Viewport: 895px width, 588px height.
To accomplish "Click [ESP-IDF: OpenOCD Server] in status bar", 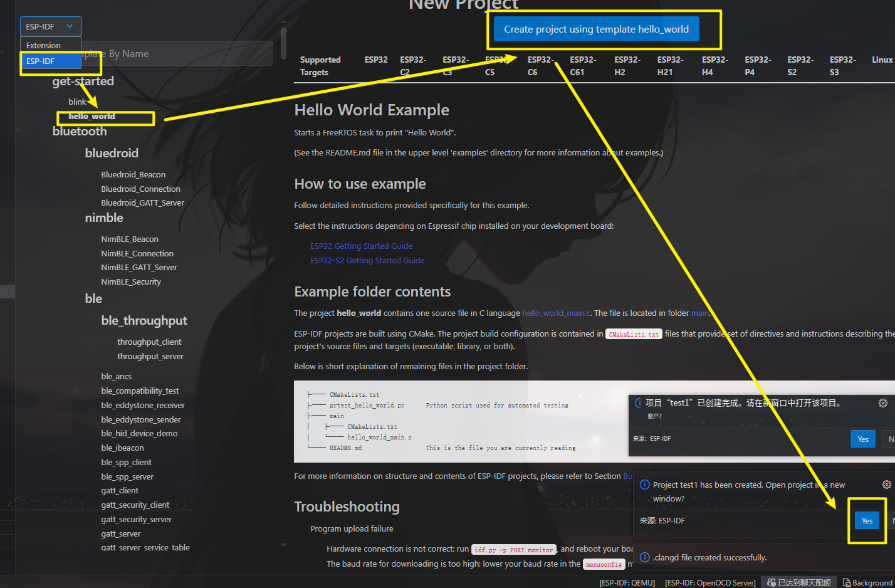I will point(710,582).
